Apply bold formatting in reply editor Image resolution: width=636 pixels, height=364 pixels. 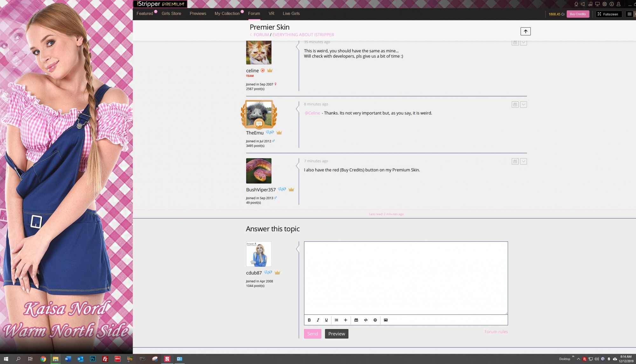click(x=309, y=320)
